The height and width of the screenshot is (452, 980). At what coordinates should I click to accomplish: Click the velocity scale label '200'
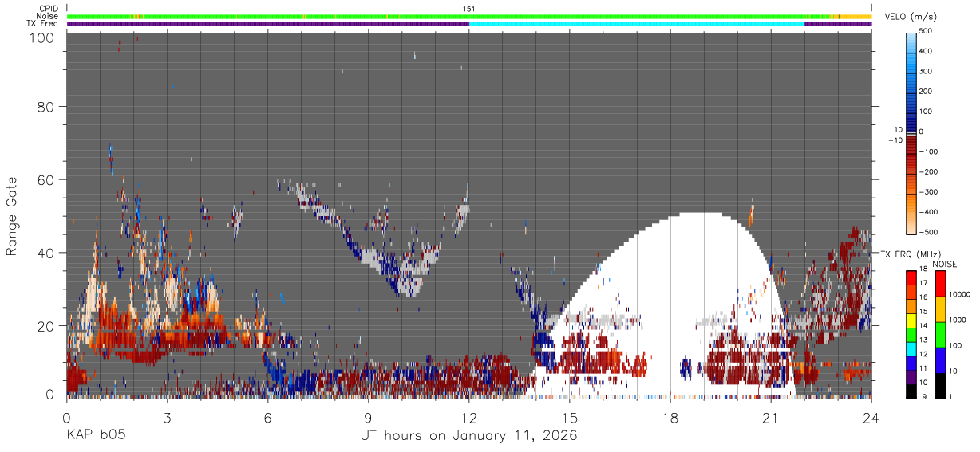point(927,92)
